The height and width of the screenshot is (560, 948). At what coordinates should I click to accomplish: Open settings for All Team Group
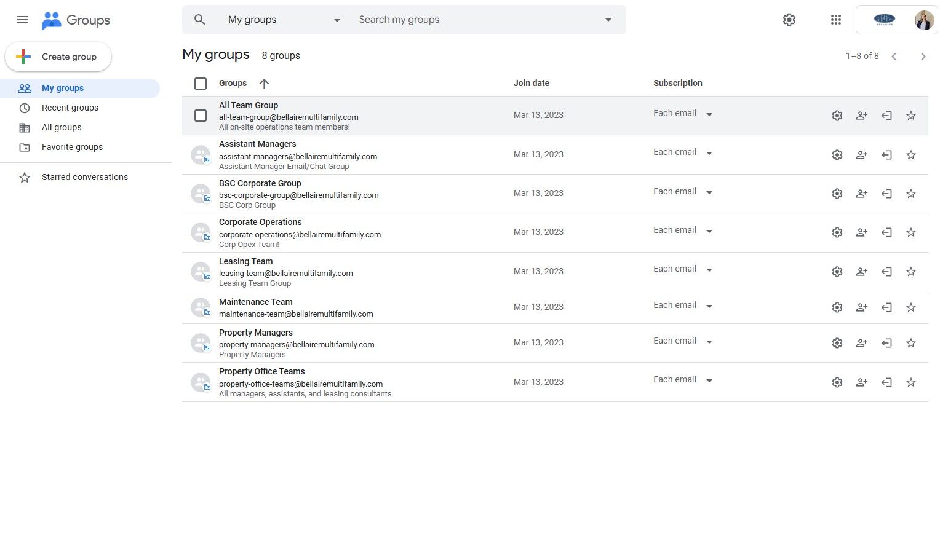pyautogui.click(x=837, y=116)
